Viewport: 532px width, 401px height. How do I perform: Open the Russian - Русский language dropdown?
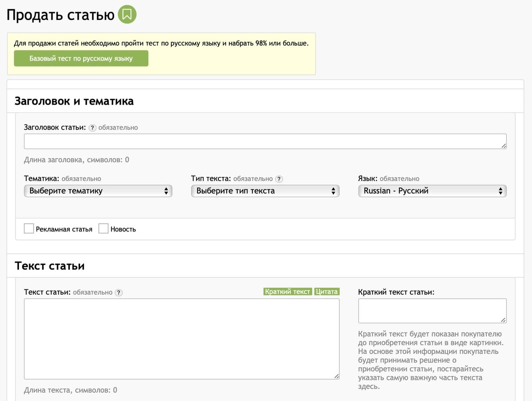[432, 191]
